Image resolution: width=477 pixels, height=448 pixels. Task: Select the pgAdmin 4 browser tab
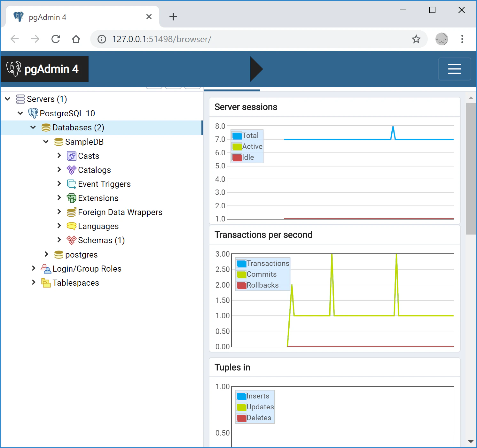(82, 17)
